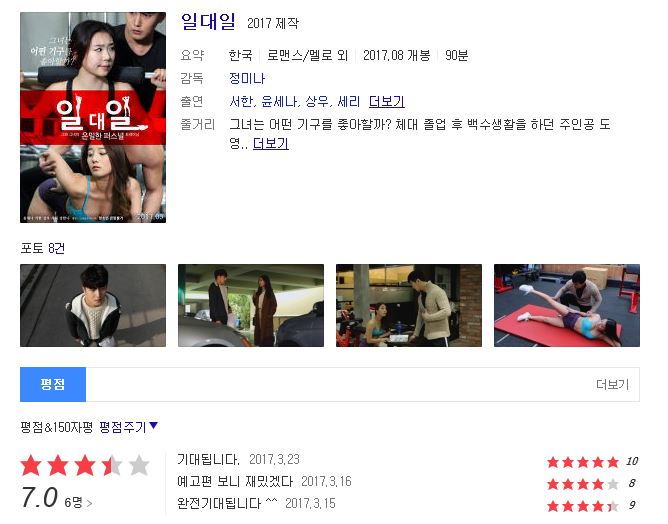The width and height of the screenshot is (668, 524).
Task: Click the dropdown triangle beside 평점주기
Action: 154,425
